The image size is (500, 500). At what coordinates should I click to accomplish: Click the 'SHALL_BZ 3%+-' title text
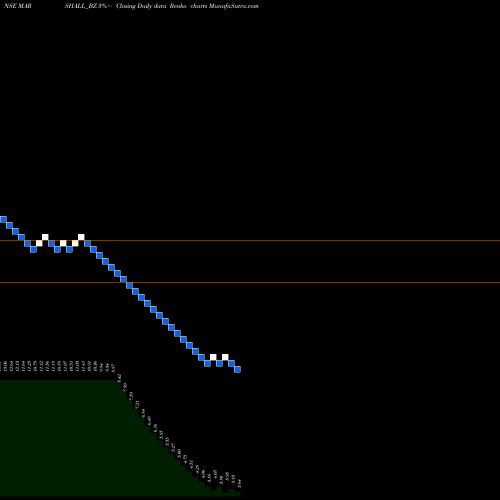[x=88, y=6]
